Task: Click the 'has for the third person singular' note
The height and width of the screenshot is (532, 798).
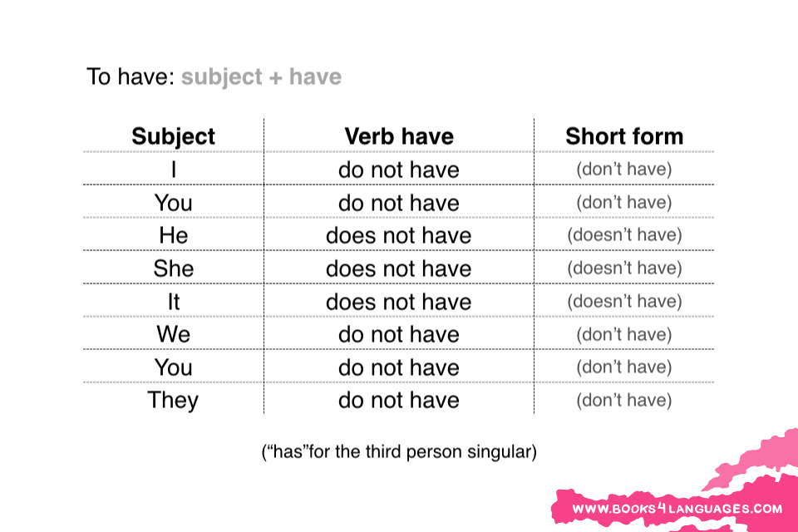Action: click(399, 451)
